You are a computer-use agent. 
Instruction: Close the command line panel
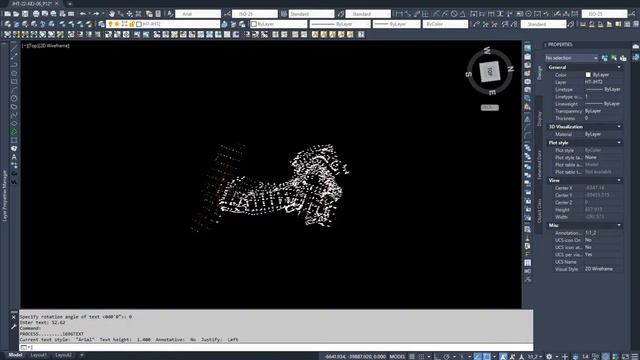click(13, 317)
